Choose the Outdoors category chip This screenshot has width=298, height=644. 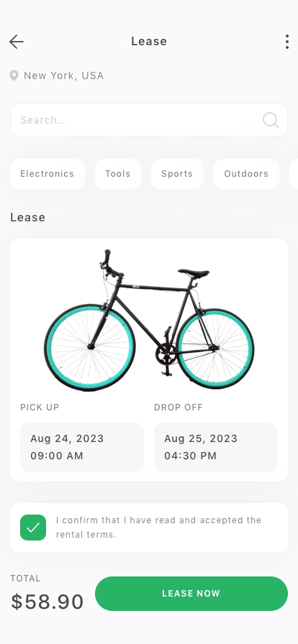click(246, 174)
